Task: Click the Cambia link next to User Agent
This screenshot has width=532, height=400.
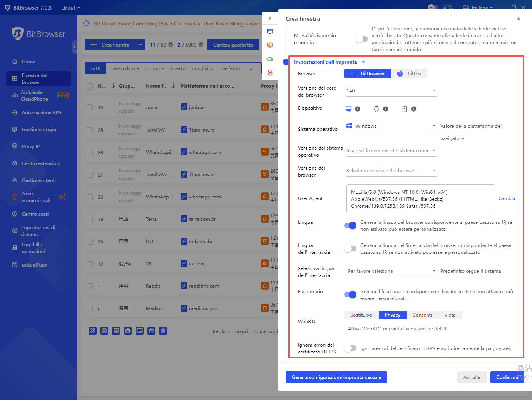Action: [507, 198]
